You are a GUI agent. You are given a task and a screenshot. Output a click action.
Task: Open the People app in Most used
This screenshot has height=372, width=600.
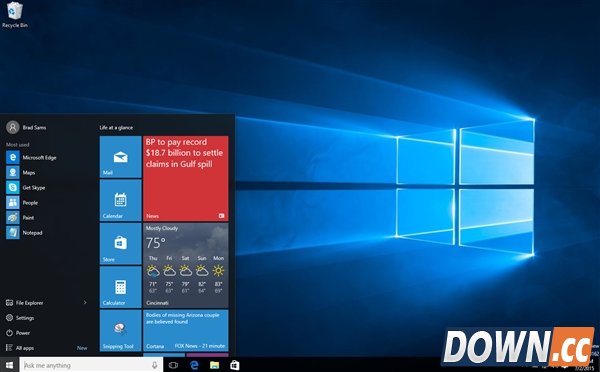(x=22, y=202)
